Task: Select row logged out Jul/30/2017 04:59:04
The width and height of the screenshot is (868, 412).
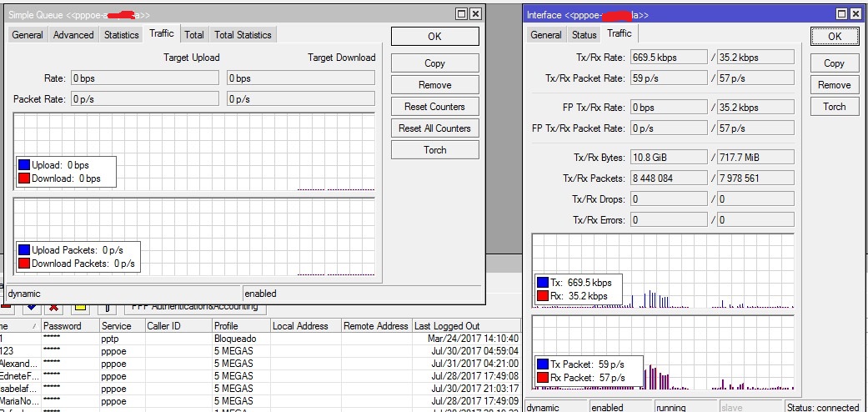Action: pos(260,351)
